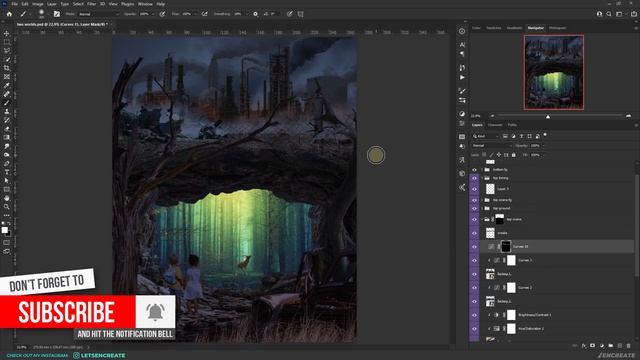This screenshot has width=640, height=360.
Task: Add a layer mask from Layers panel bottom
Action: click(x=593, y=346)
